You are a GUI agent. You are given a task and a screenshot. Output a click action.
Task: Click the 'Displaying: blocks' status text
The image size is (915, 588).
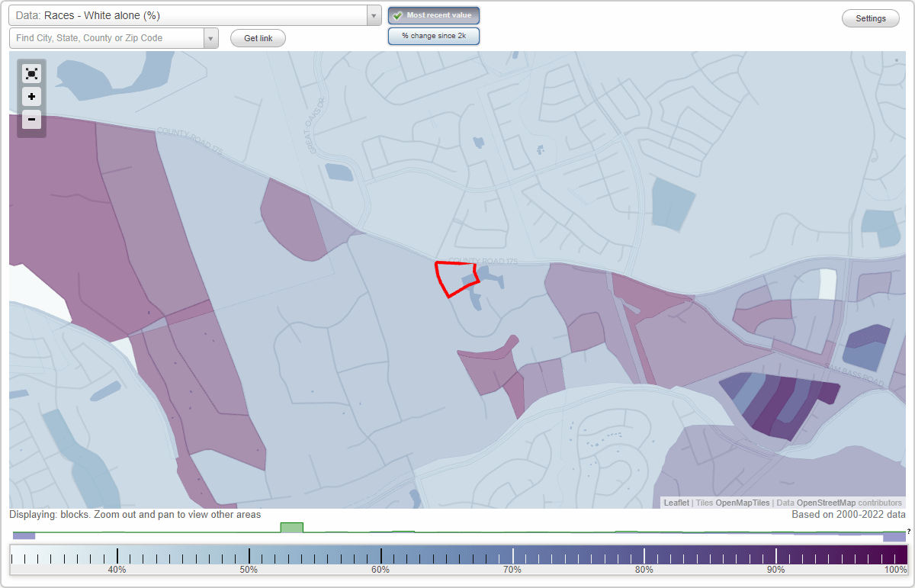135,515
